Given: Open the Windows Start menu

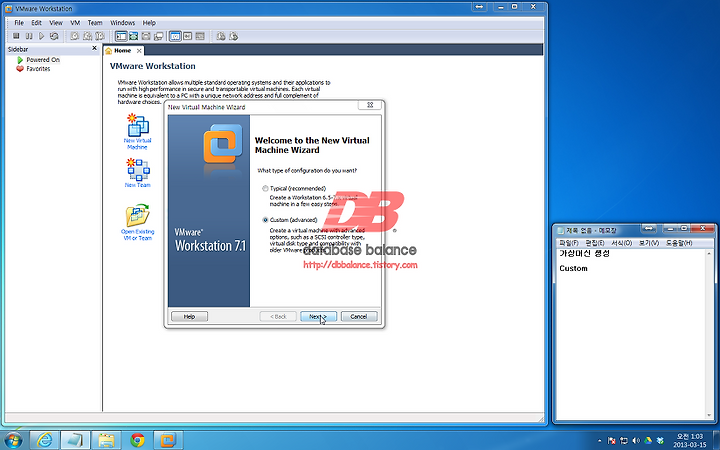Looking at the screenshot, I should pyautogui.click(x=13, y=440).
